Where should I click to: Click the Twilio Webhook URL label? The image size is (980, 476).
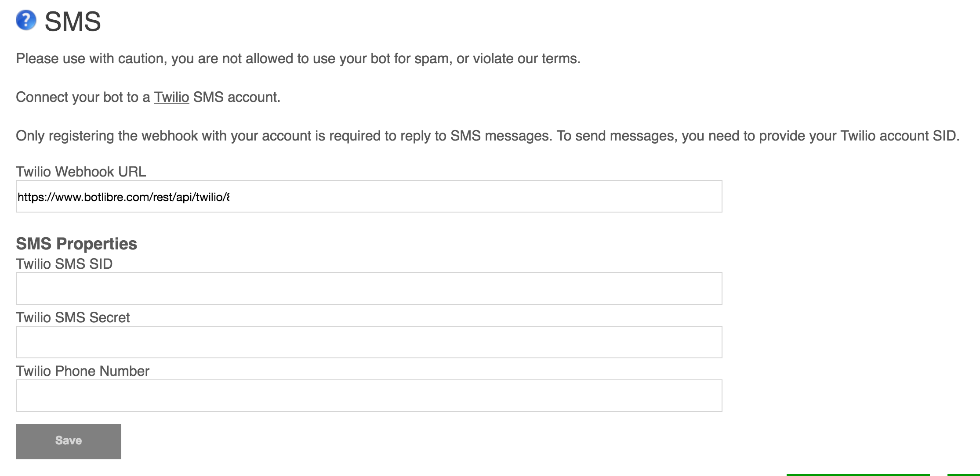point(81,172)
